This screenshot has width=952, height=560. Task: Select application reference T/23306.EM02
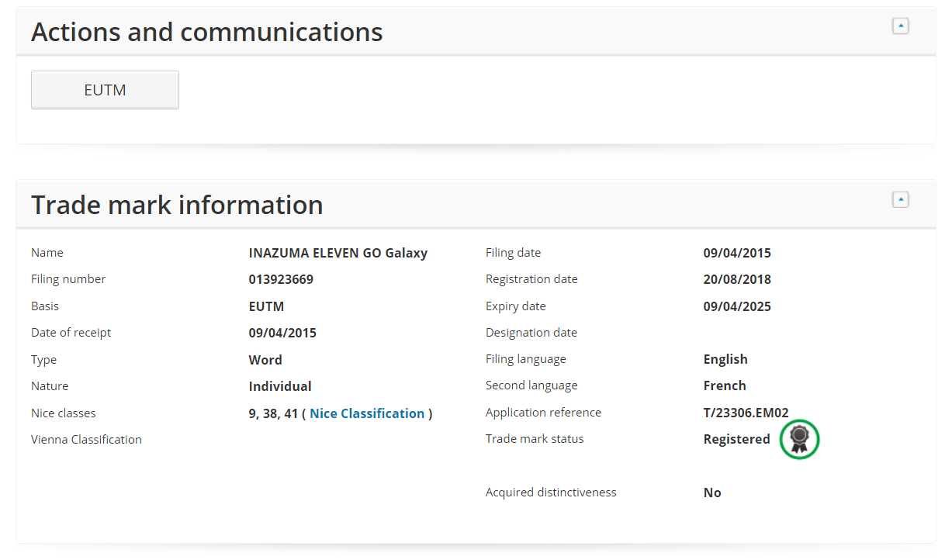point(746,413)
